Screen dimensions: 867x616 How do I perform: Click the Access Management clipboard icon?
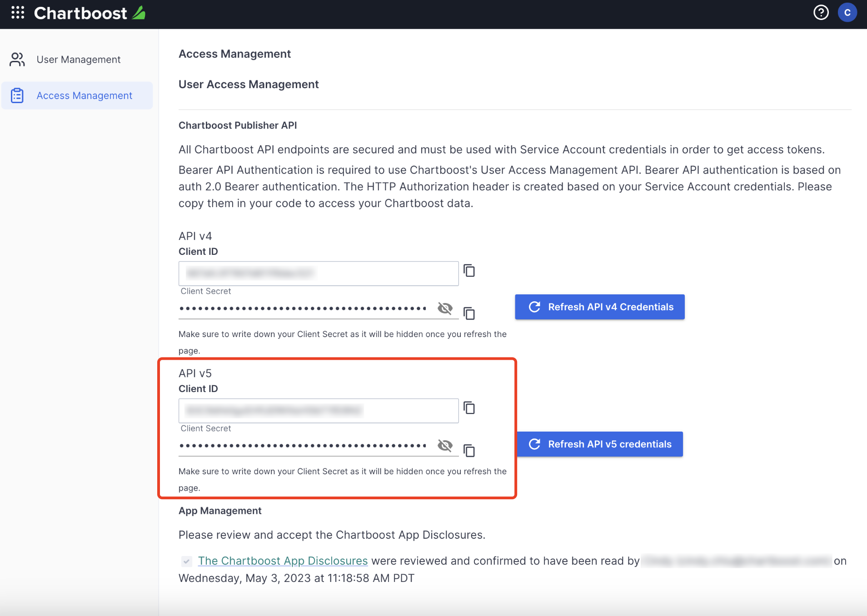(17, 95)
